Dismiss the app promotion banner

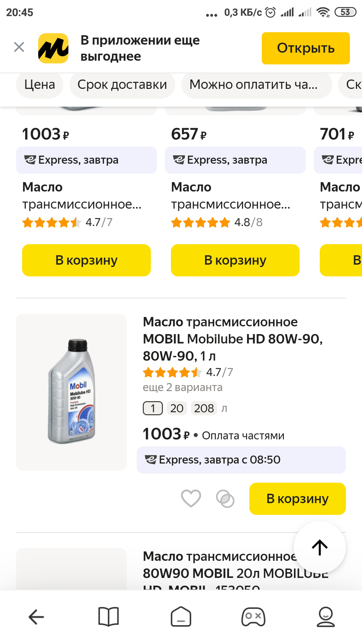click(19, 47)
